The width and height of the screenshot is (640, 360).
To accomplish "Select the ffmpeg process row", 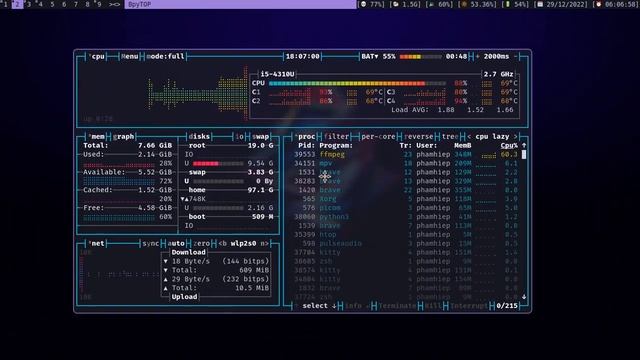I will click(x=406, y=154).
